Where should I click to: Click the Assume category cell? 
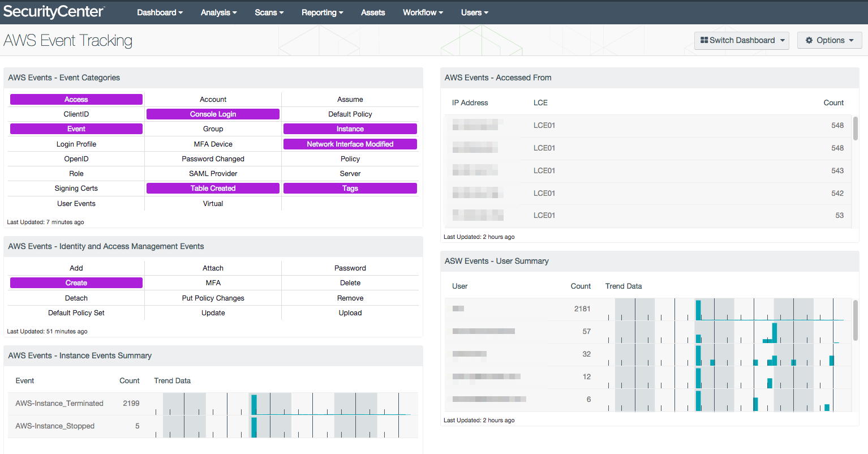pyautogui.click(x=350, y=100)
